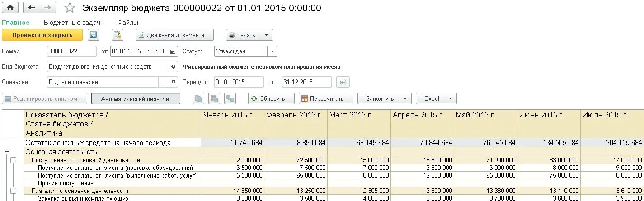Click the period selection arrows button
This screenshot has height=201, width=644.
point(343,82)
